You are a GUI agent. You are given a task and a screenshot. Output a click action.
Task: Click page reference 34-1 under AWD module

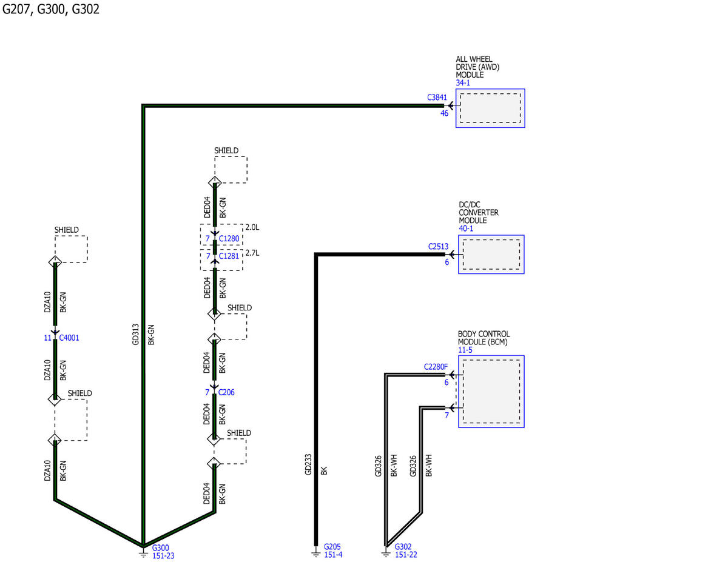pos(463,83)
